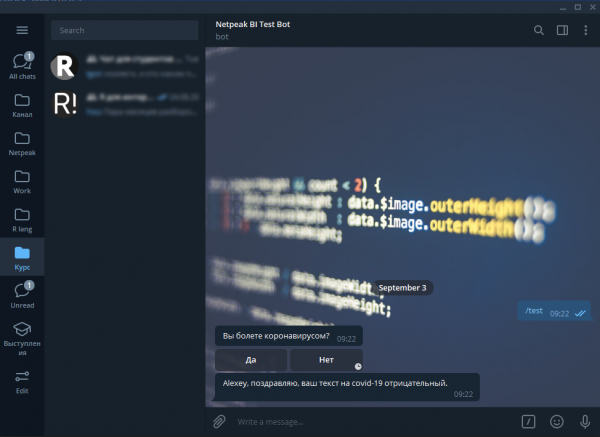Viewport: 600px width, 437px height.
Task: Search messages in this chat
Action: click(x=539, y=30)
